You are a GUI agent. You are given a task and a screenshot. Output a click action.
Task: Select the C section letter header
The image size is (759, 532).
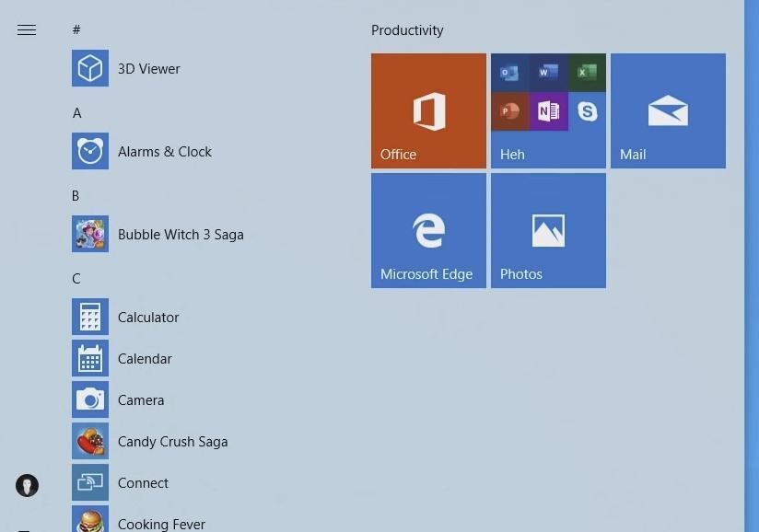[x=76, y=279]
